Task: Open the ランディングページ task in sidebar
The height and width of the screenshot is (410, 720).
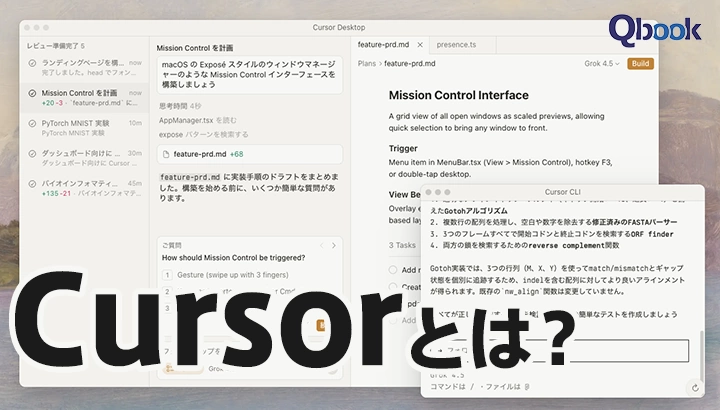Action: point(85,67)
